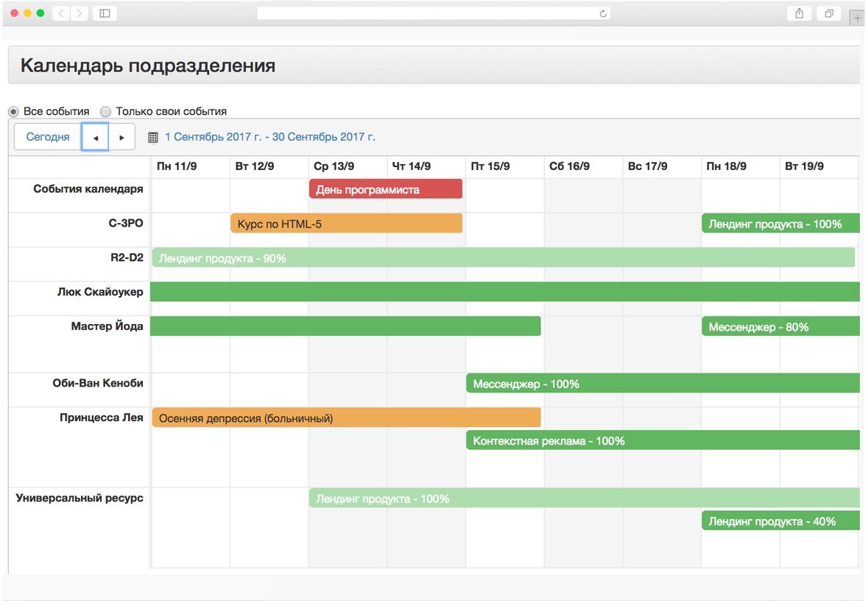Open date picker calendar icon
868x606 pixels.
153,137
